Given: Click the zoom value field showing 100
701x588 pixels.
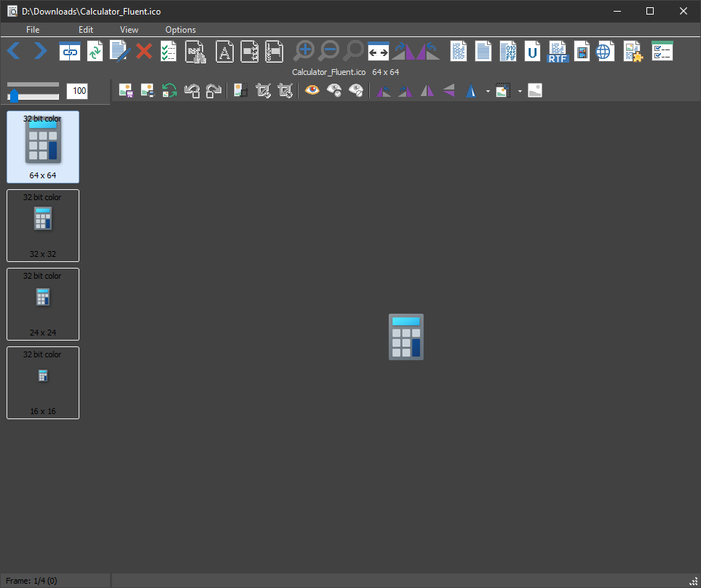Looking at the screenshot, I should coord(77,91).
